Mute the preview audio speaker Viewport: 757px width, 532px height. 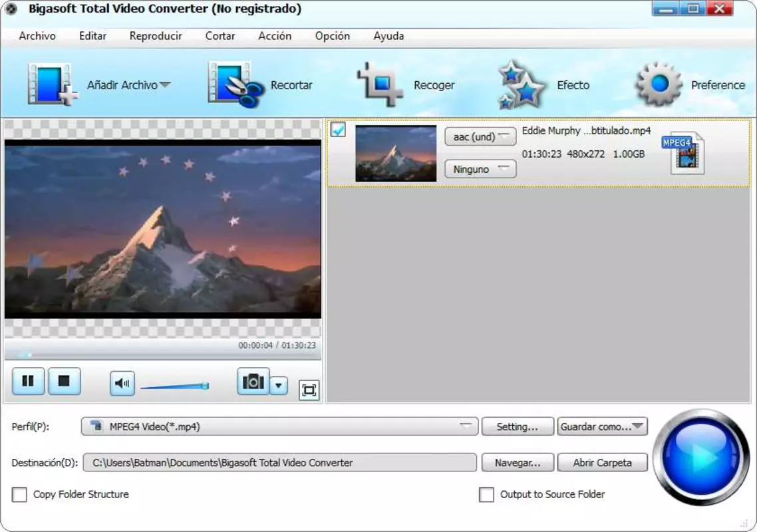[x=122, y=383]
